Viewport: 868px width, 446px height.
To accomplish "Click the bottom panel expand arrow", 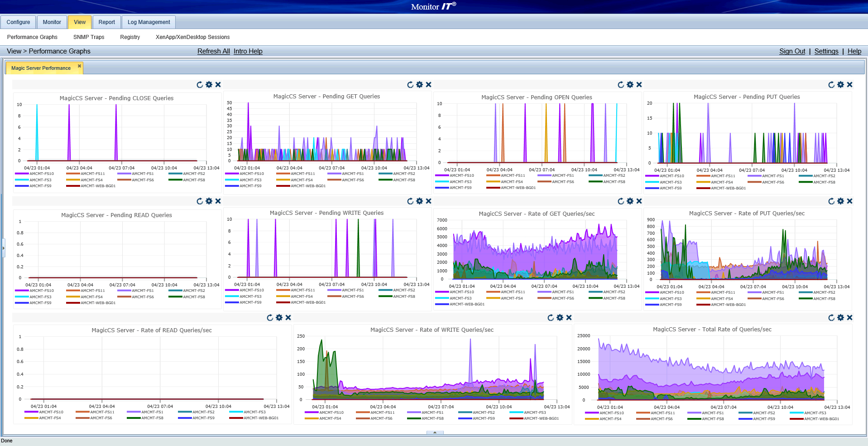I will (435, 432).
